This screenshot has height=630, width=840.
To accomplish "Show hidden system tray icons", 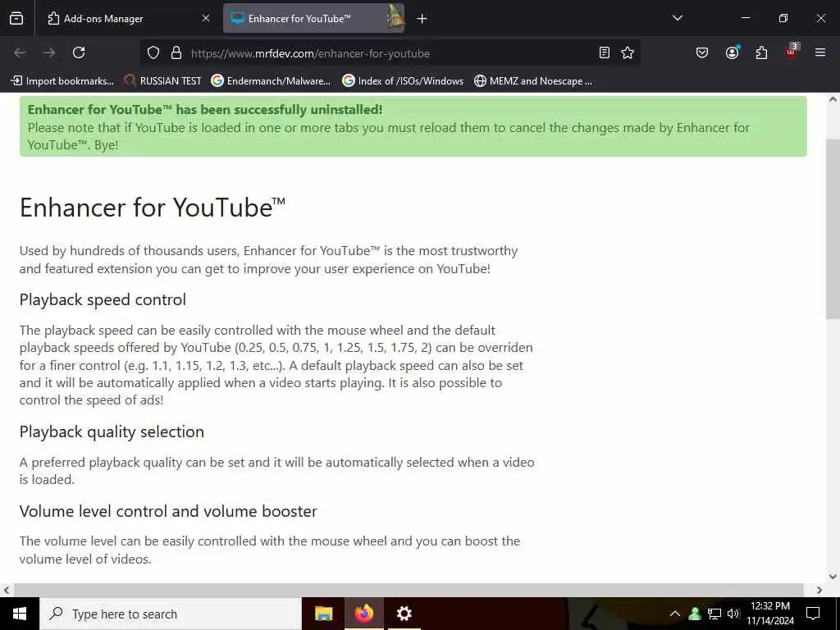I will coord(675,614).
